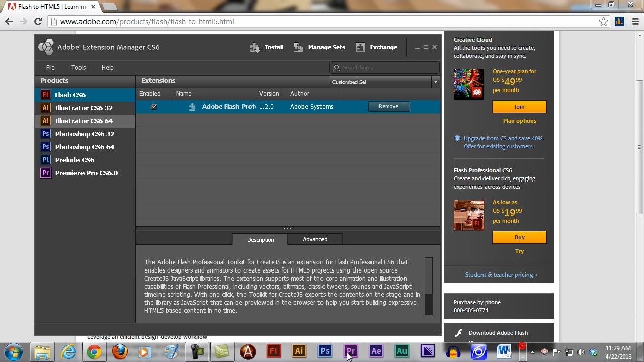Open the Customized Set dropdown
The image size is (644, 362).
tap(385, 82)
